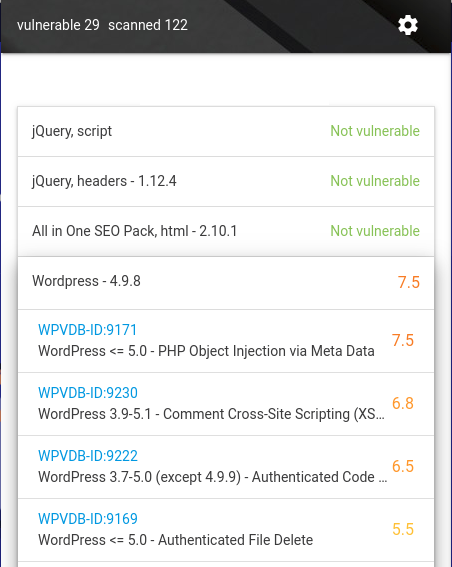Expand the jQuery, script row

(x=226, y=132)
